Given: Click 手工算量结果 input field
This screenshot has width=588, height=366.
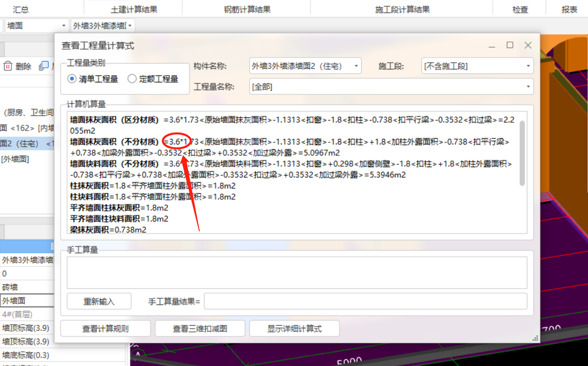Looking at the screenshot, I should click(365, 301).
